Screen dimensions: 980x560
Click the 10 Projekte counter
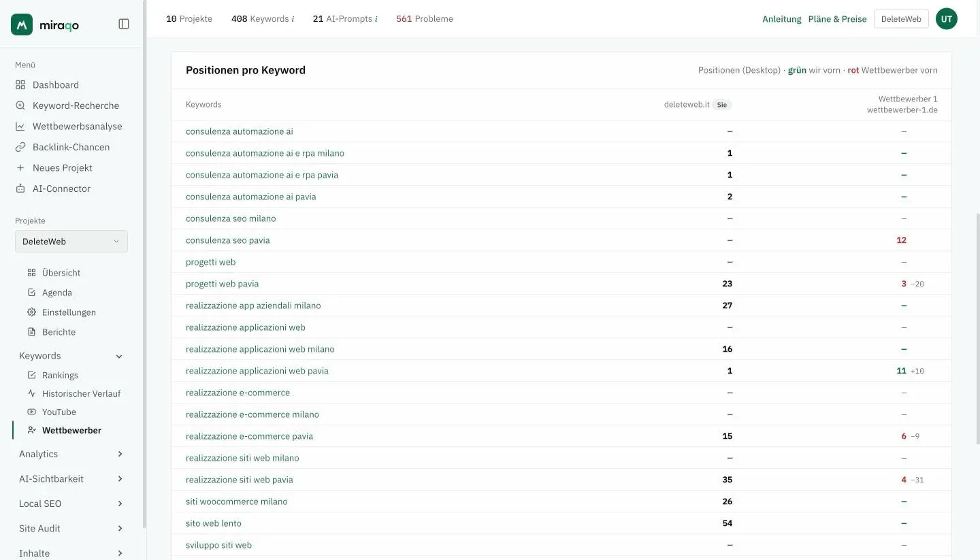click(189, 19)
